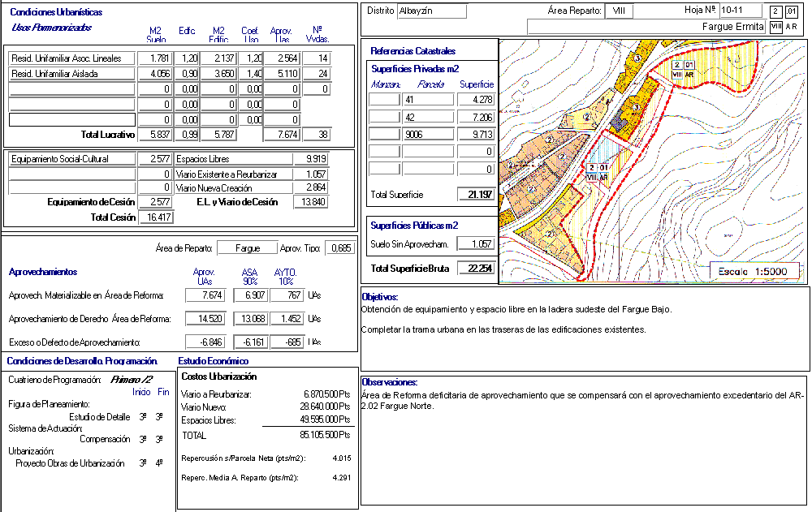Select M2 Edific value 2.137

pyautogui.click(x=218, y=58)
